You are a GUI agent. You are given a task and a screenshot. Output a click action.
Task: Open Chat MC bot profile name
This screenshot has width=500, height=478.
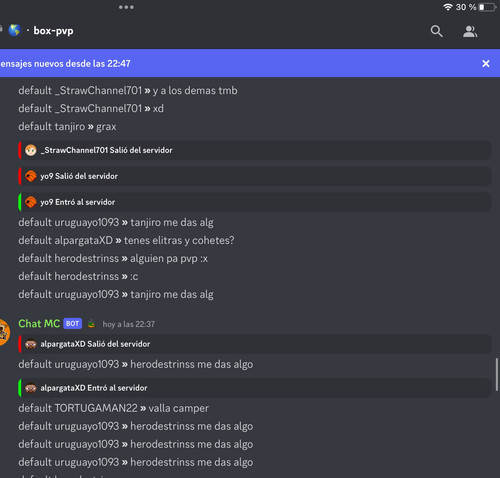[x=39, y=323]
